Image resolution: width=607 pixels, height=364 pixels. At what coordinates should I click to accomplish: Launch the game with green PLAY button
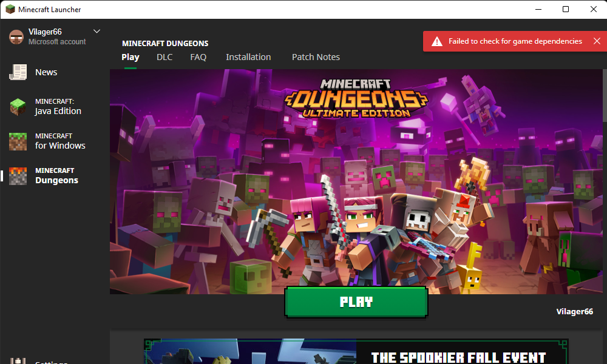[356, 302]
